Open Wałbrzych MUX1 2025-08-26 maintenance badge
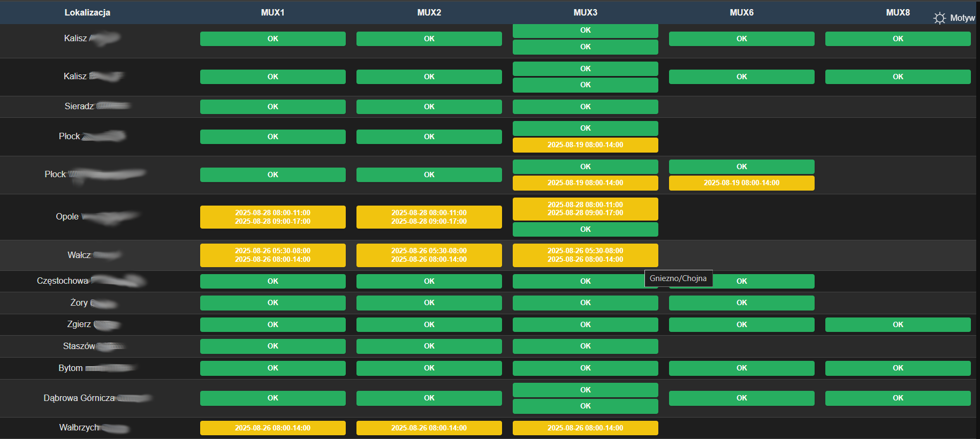 tap(273, 428)
